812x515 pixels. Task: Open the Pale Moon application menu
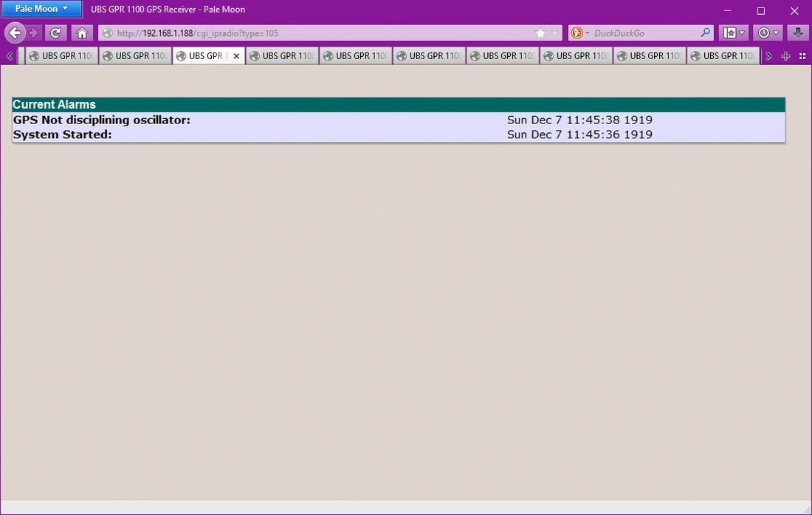click(x=41, y=9)
